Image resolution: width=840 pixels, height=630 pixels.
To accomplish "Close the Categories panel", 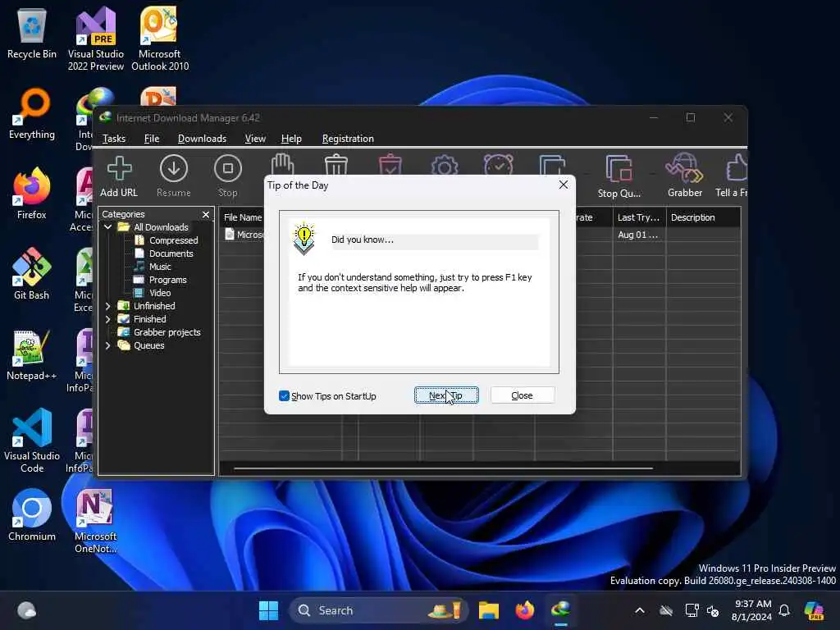I will pyautogui.click(x=206, y=214).
